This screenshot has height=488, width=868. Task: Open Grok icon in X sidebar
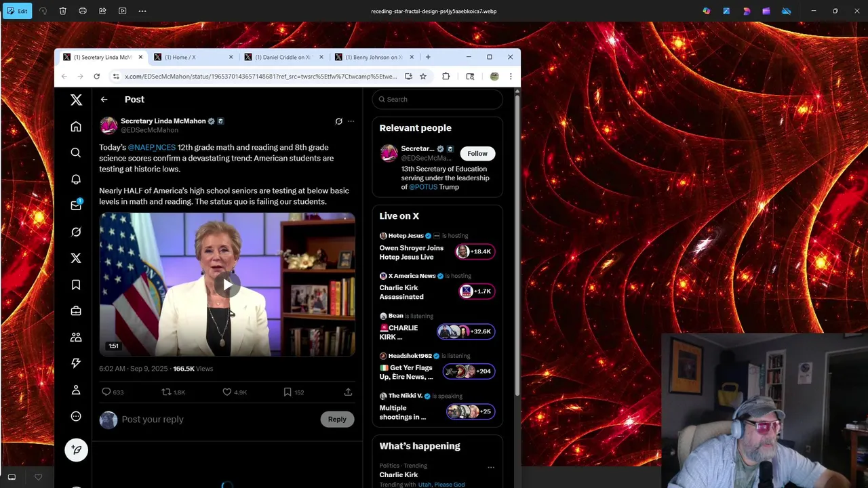[x=76, y=232]
